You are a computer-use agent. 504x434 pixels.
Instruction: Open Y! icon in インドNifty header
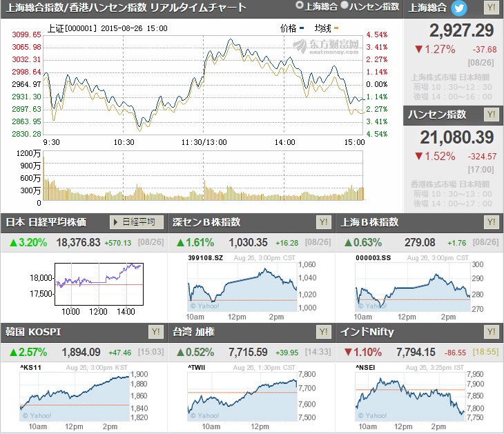491,332
